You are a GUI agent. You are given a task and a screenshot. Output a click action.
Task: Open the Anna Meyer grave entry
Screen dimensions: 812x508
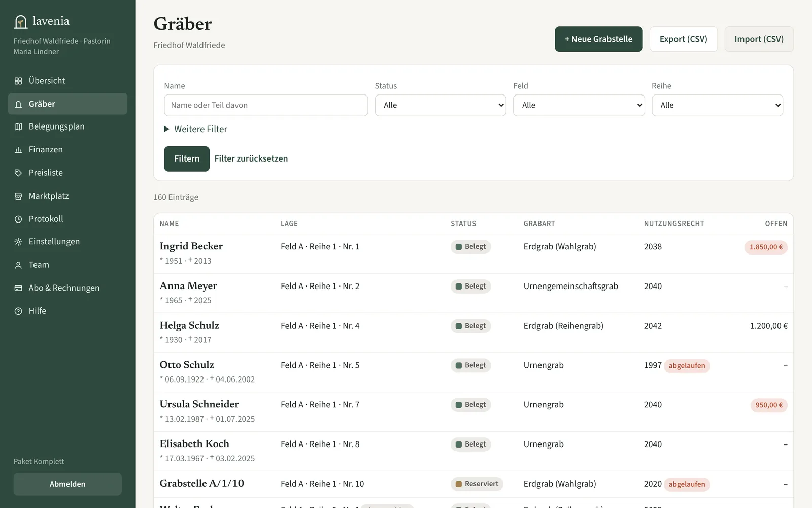tap(188, 286)
